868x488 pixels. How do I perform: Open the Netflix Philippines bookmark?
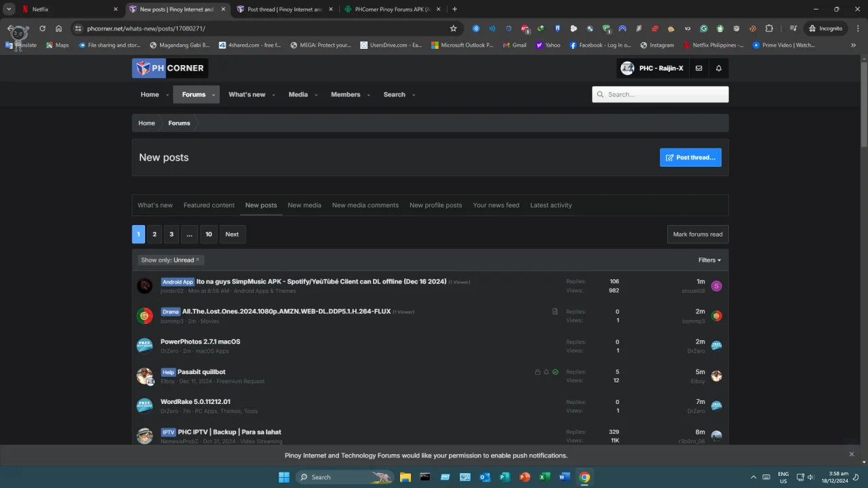713,45
